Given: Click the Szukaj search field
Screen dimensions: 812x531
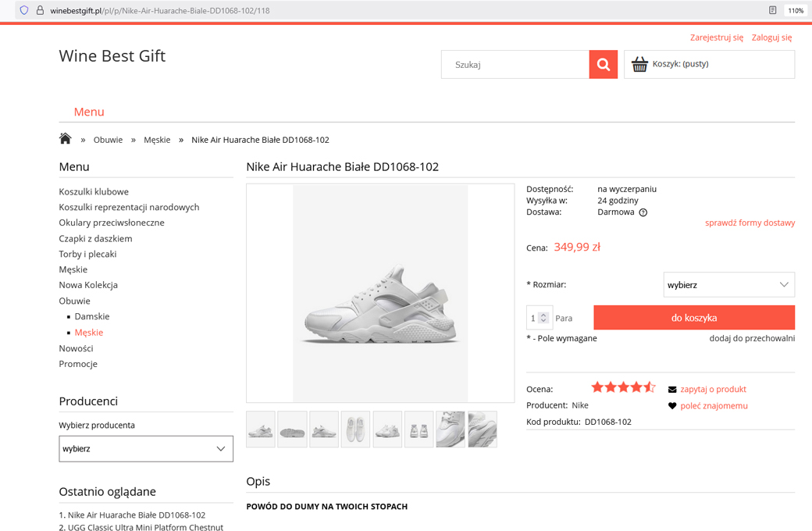Looking at the screenshot, I should tap(515, 64).
